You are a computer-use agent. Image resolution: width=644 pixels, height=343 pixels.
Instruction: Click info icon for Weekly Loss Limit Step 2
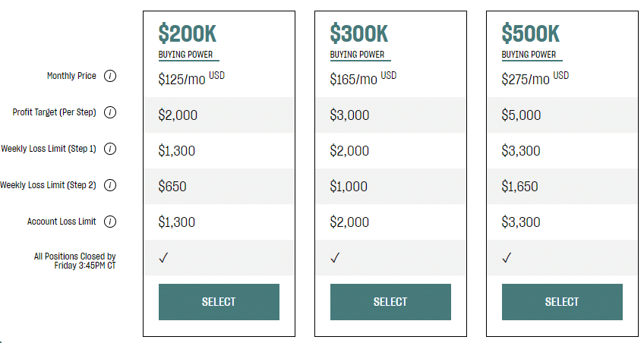[x=109, y=185]
